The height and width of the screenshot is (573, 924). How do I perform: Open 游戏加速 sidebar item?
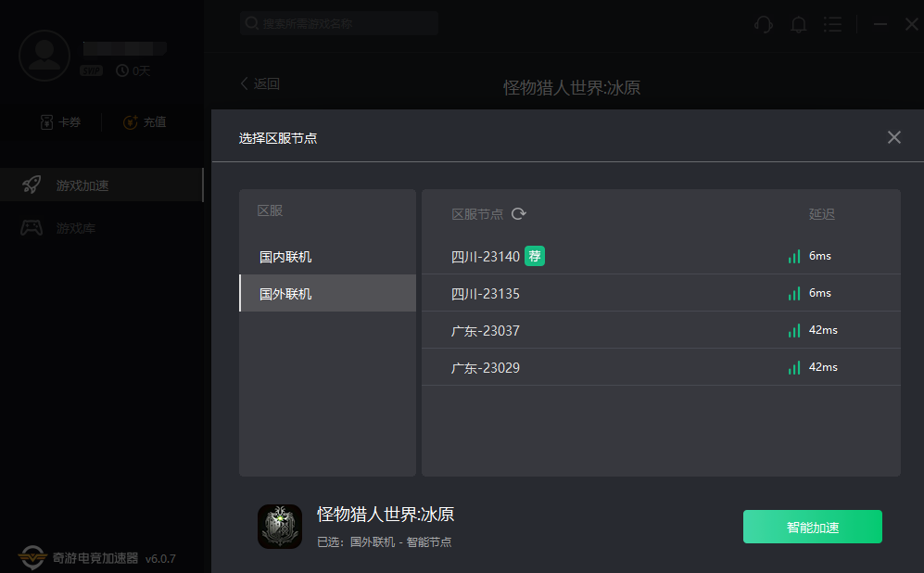tap(101, 185)
